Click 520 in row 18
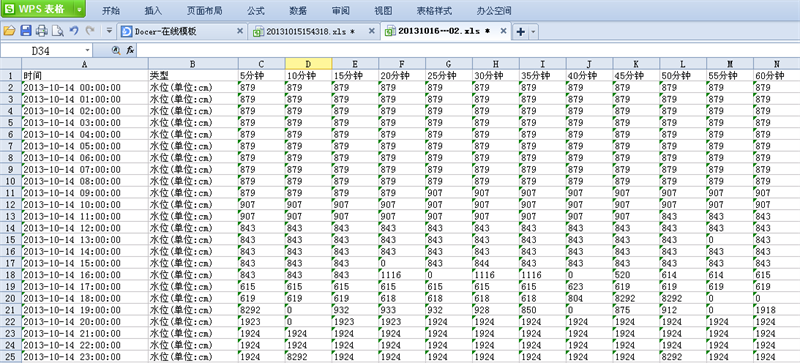This screenshot has height=363, width=800. [x=636, y=275]
